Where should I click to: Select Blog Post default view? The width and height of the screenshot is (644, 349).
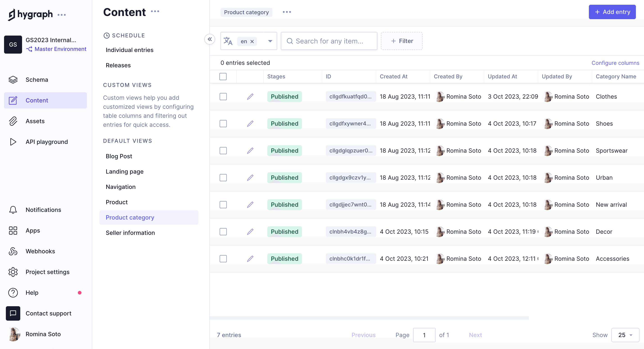pyautogui.click(x=119, y=156)
